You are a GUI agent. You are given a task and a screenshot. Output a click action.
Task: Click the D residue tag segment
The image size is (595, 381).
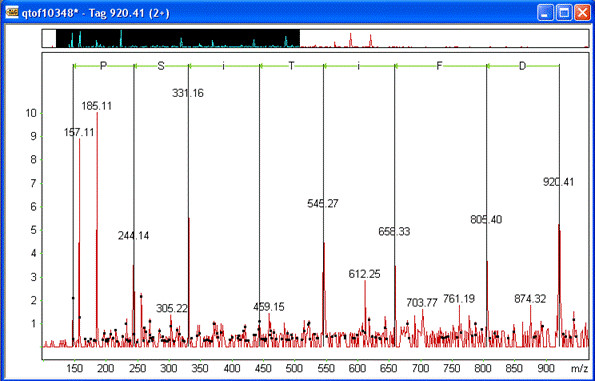pyautogui.click(x=523, y=66)
